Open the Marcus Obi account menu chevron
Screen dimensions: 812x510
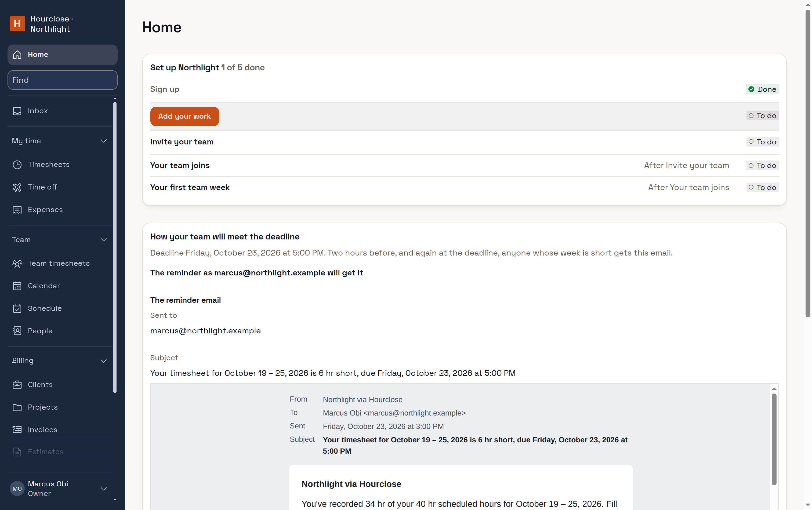(104, 489)
